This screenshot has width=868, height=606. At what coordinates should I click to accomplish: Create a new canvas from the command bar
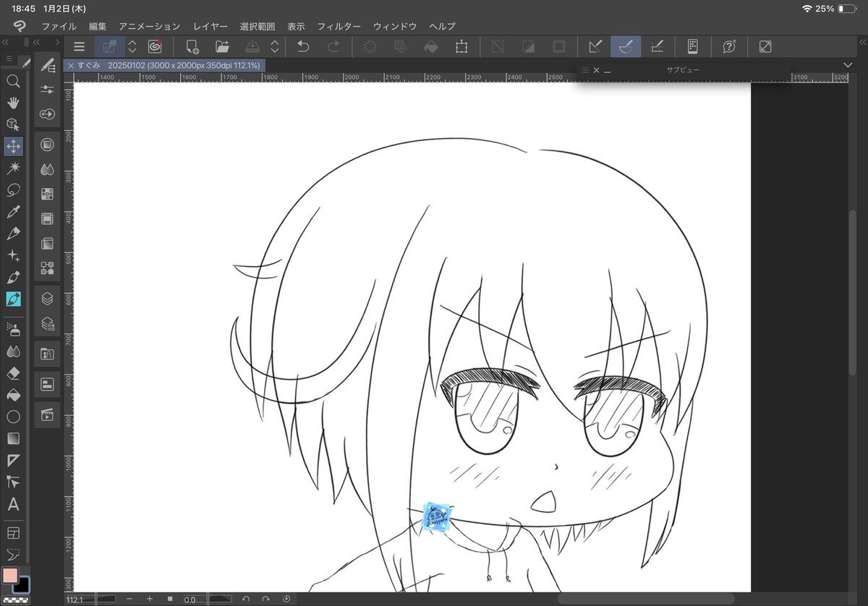click(192, 47)
